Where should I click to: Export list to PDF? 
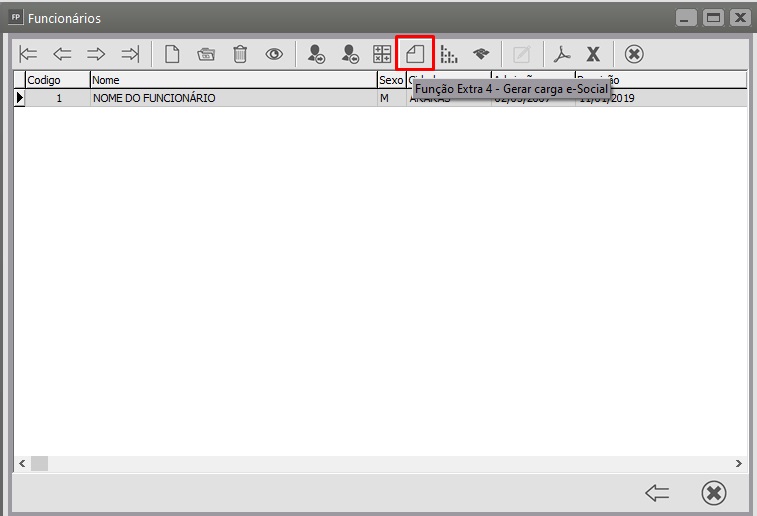[x=562, y=54]
